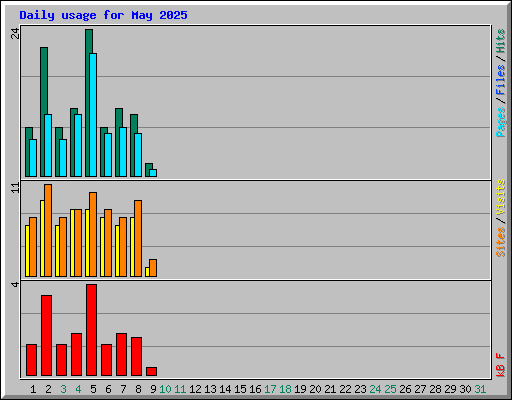The height and width of the screenshot is (400, 512).
Task: Click the '24' top chart scale label
Action: click(x=16, y=33)
